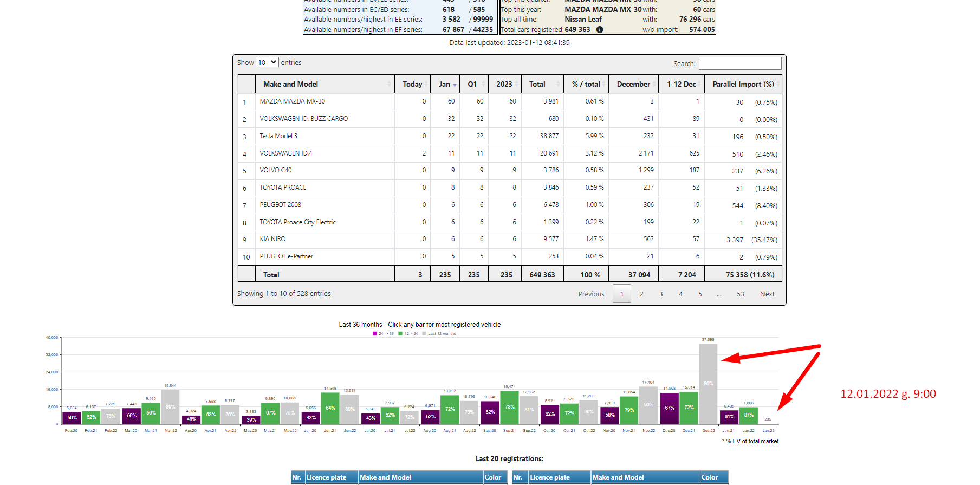Click '37 094' December total cell
The width and height of the screenshot is (980, 485).
pyautogui.click(x=639, y=275)
